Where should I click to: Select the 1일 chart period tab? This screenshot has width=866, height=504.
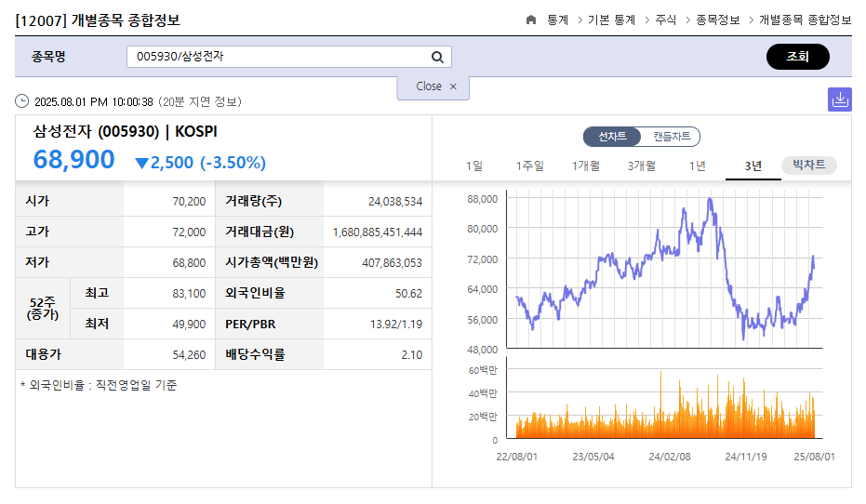[x=473, y=166]
